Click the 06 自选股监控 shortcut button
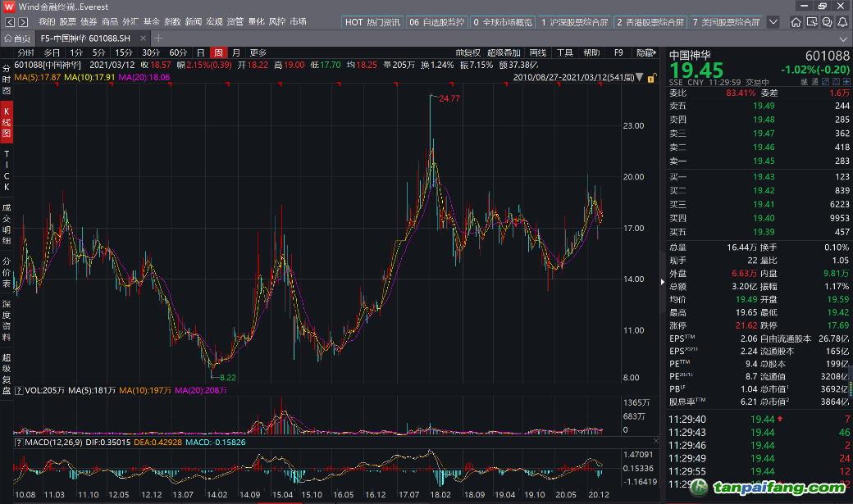Image resolution: width=853 pixels, height=504 pixels. click(437, 22)
